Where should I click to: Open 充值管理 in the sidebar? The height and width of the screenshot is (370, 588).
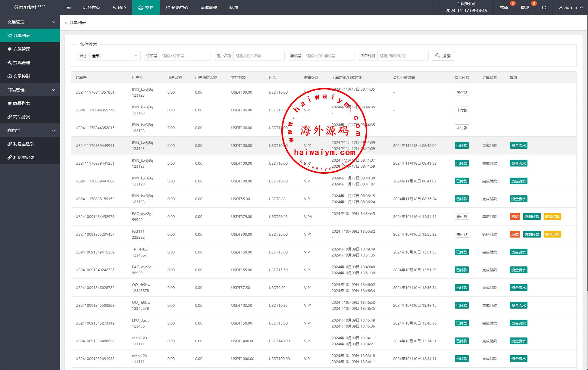22,49
